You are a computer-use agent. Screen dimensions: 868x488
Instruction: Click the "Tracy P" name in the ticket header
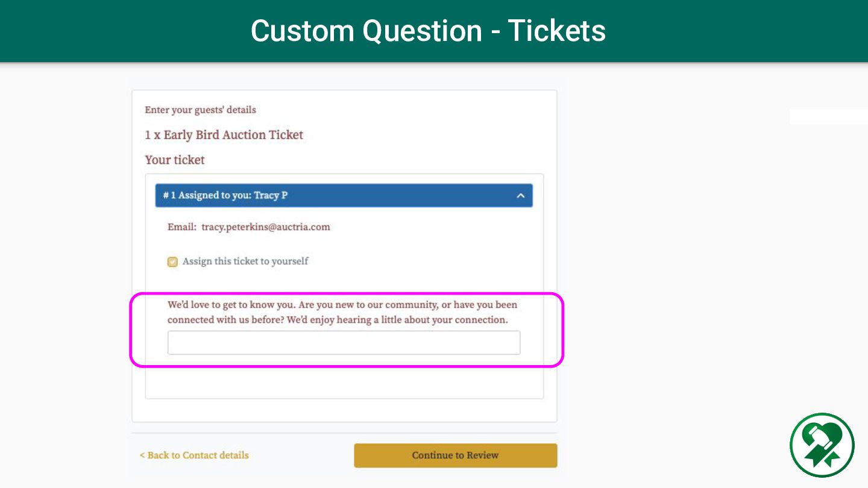point(271,196)
